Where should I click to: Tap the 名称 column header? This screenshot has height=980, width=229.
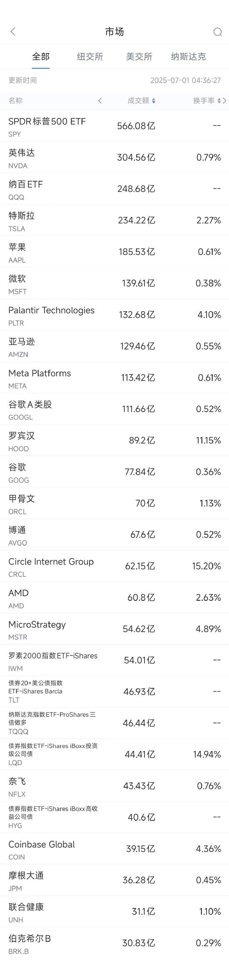point(15,101)
